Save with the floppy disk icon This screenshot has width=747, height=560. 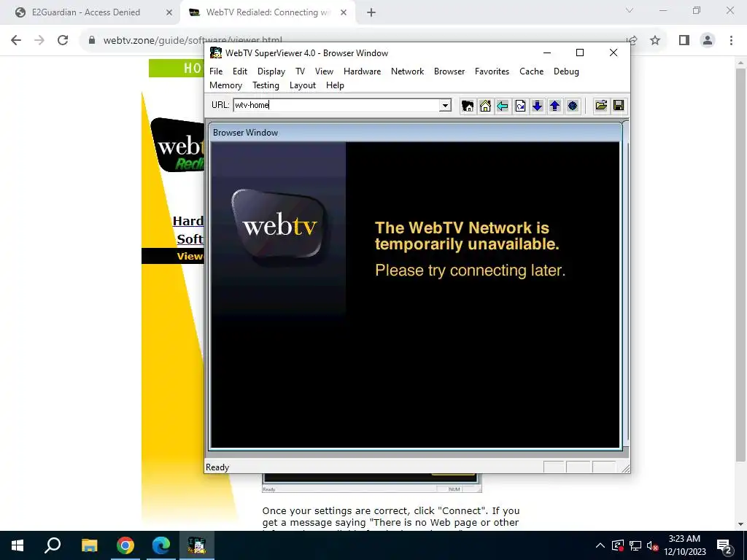click(x=619, y=106)
